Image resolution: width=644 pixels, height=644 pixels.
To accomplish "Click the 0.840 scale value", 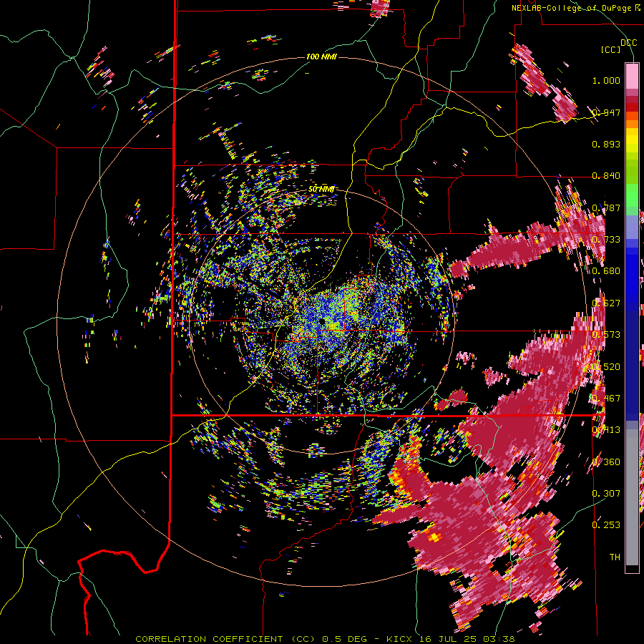I will pyautogui.click(x=606, y=176).
